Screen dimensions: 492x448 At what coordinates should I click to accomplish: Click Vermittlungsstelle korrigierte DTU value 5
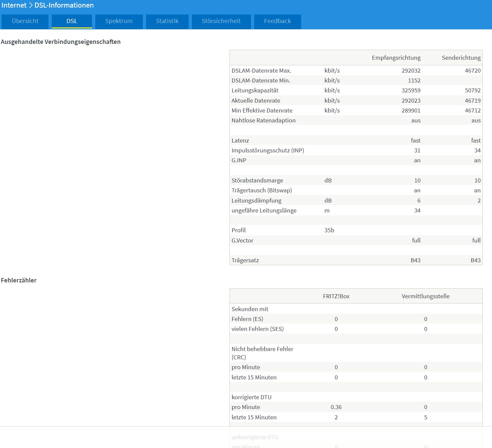coord(426,417)
